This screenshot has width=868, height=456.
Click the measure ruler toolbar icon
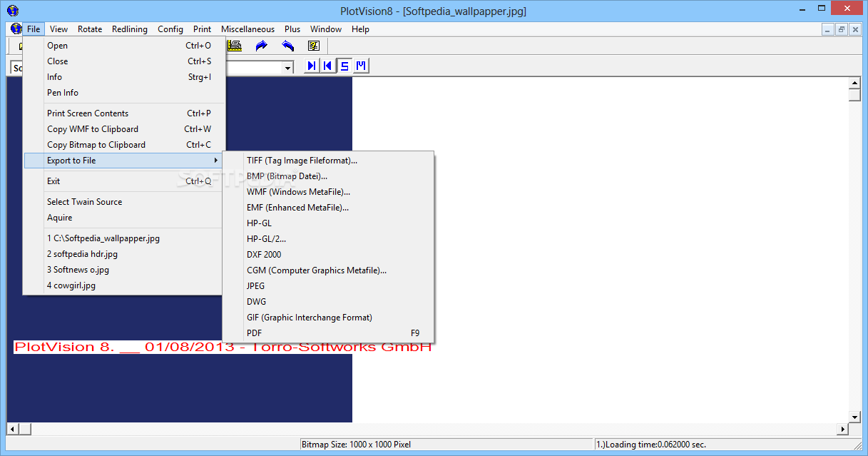(x=234, y=46)
